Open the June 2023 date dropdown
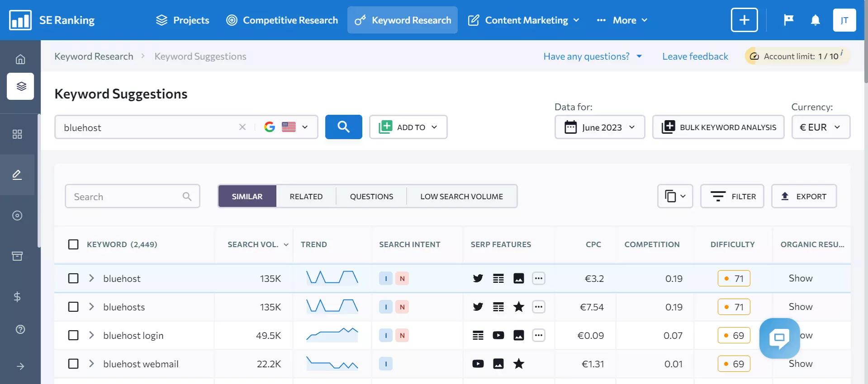The image size is (868, 384). 599,127
